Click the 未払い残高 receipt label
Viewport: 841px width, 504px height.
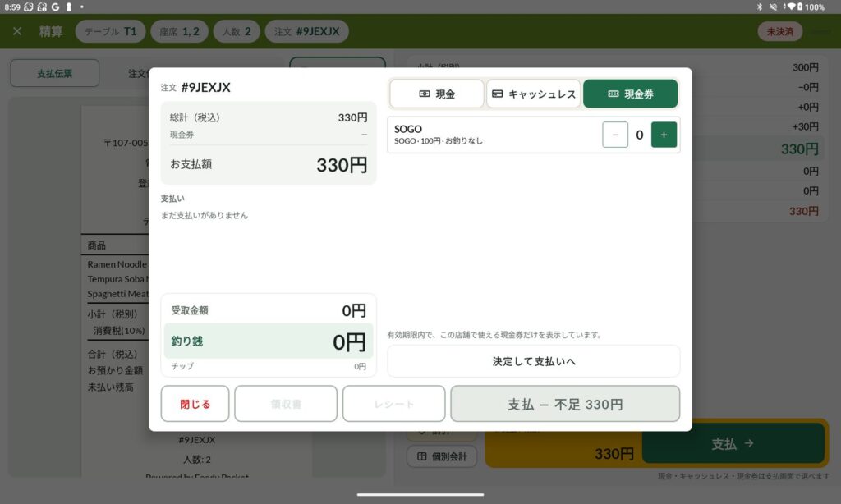[x=111, y=387]
